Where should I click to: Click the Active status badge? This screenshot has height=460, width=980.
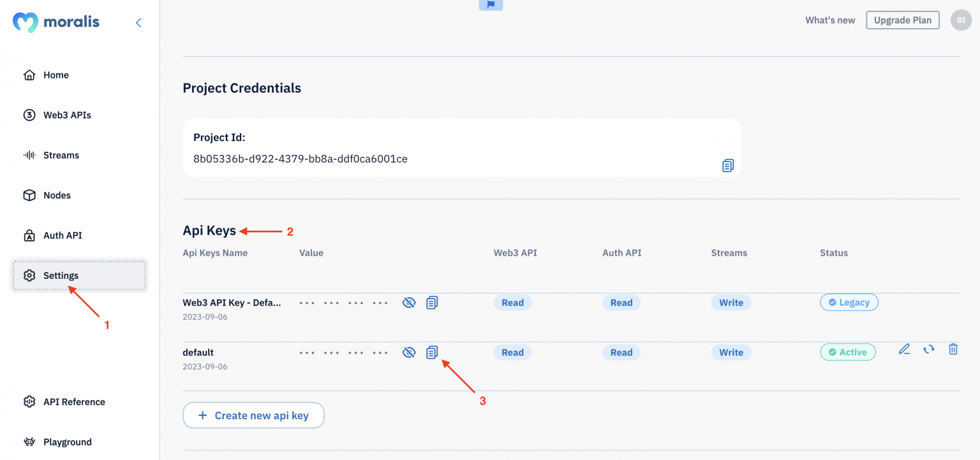(848, 352)
